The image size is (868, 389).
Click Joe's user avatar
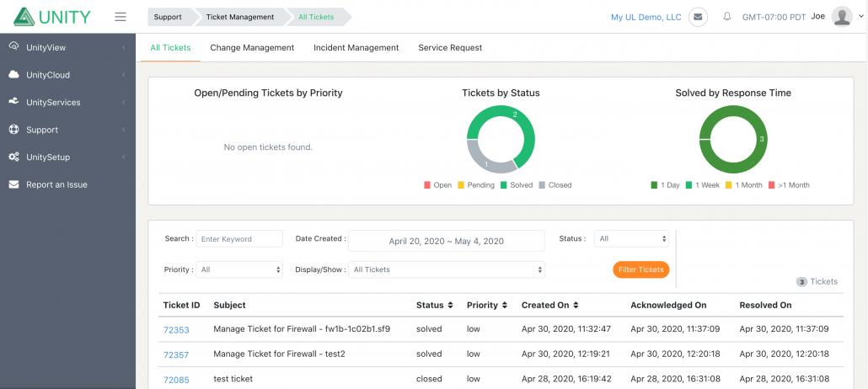pos(842,17)
